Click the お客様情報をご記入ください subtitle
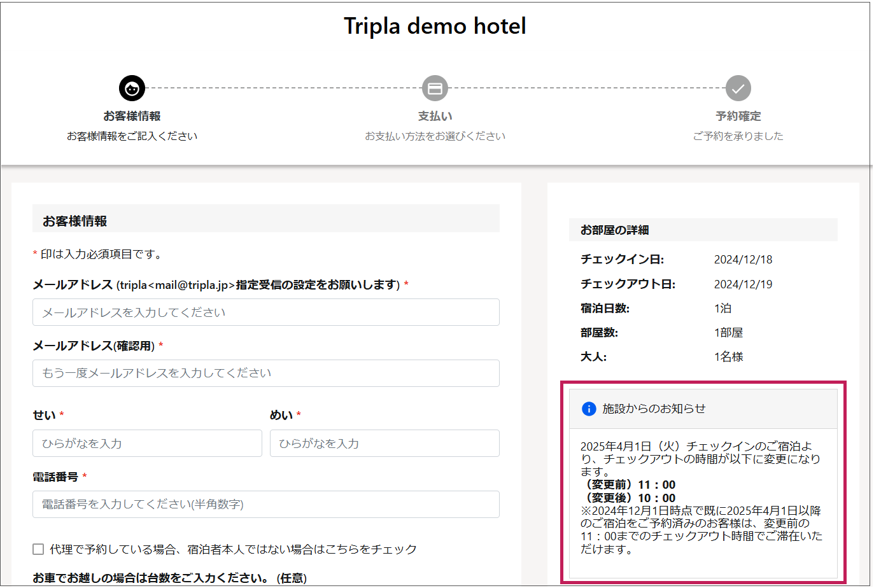Image resolution: width=874 pixels, height=588 pixels. (x=132, y=136)
